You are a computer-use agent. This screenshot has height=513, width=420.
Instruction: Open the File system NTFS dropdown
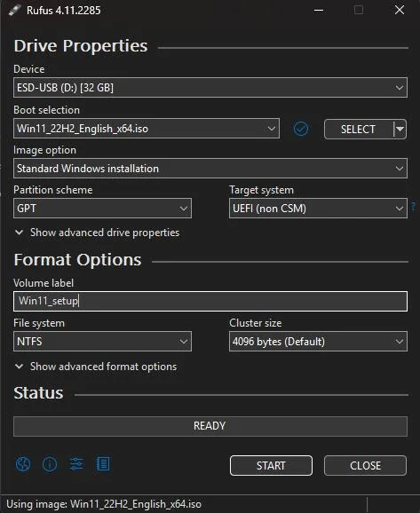point(102,341)
